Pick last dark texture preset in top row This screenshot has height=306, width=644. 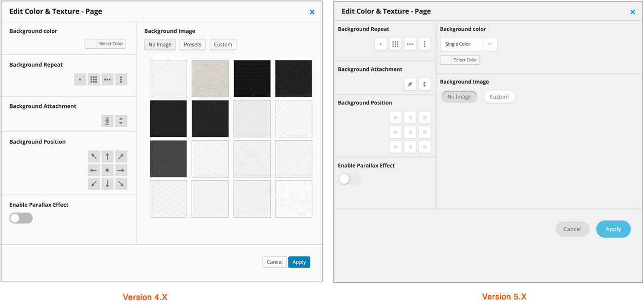click(x=293, y=79)
